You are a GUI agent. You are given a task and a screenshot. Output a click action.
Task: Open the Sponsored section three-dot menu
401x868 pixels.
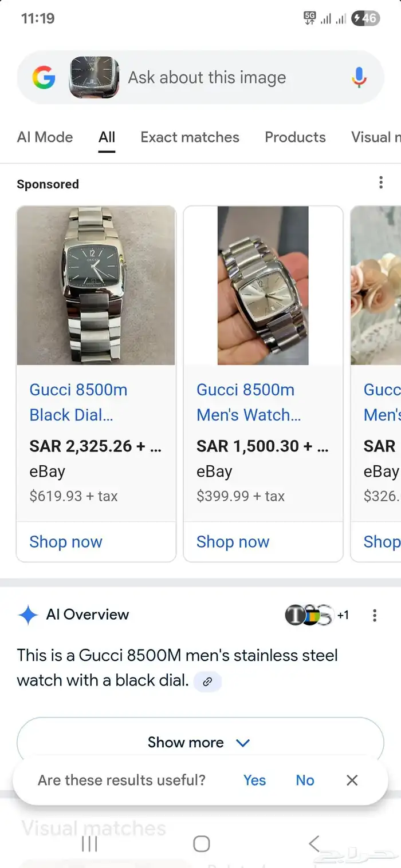click(381, 183)
